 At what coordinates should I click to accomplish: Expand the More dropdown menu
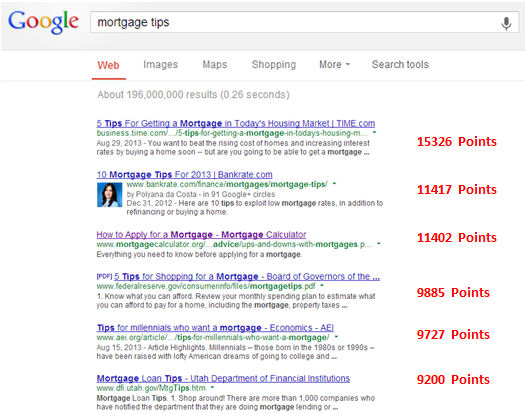point(334,64)
